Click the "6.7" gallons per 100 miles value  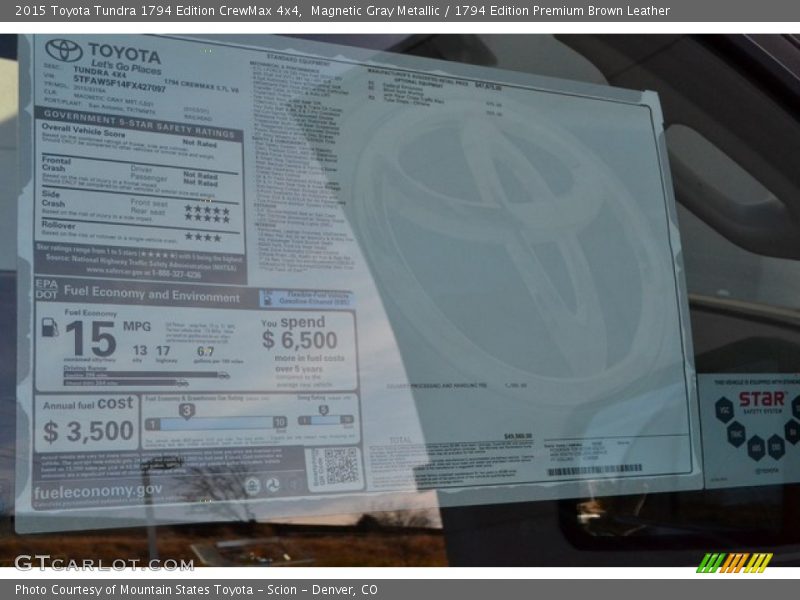click(x=205, y=351)
